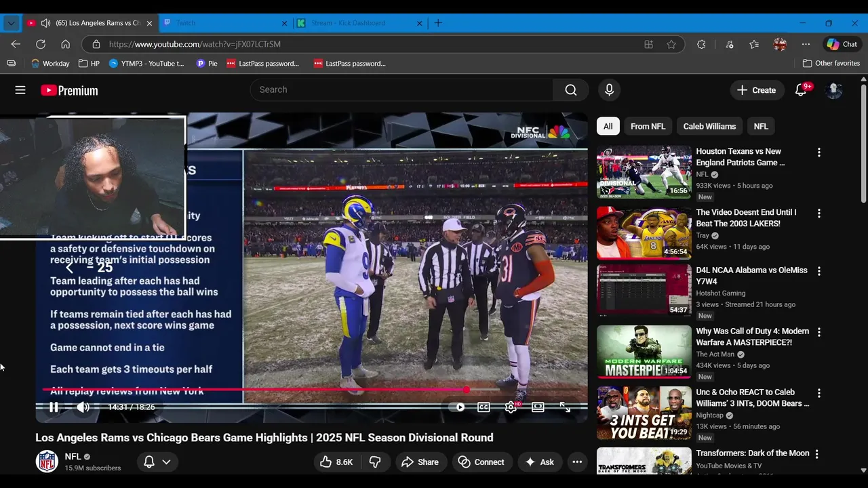Open 'Unc & Ocho REACT to Caleb' title
868x488 pixels.
tap(753, 398)
